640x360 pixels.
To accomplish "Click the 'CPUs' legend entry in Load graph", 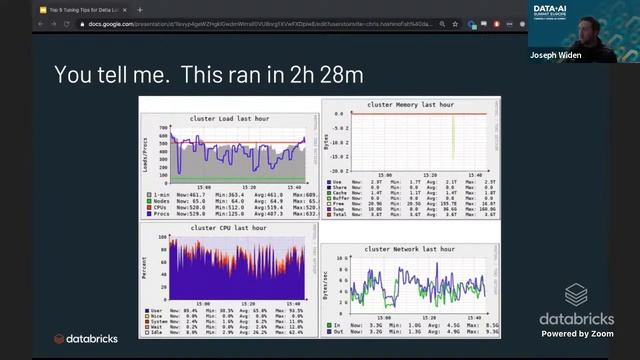I will click(x=157, y=207).
